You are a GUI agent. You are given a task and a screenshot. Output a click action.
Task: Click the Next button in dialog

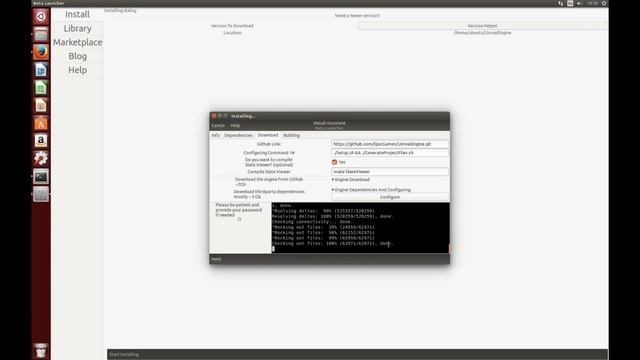click(216, 259)
